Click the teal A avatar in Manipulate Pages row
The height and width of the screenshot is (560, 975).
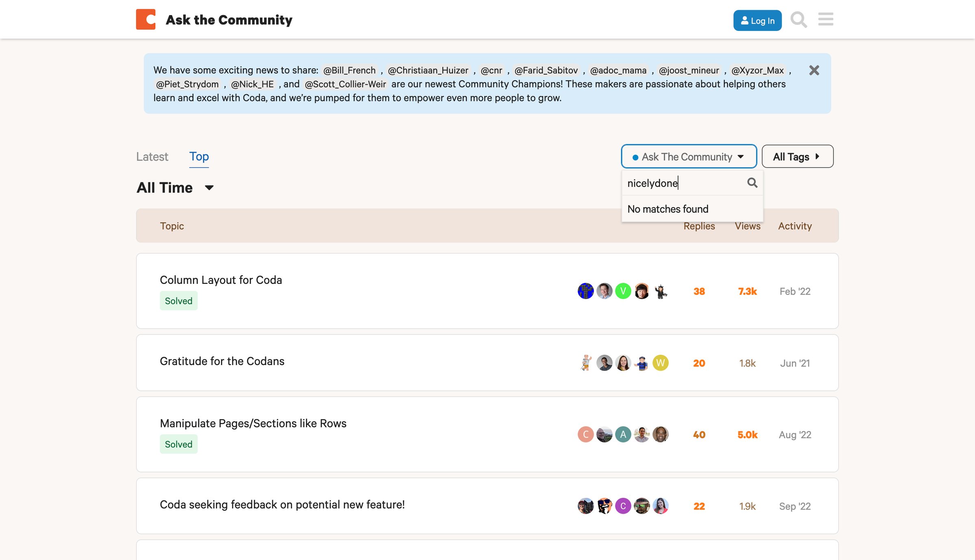(x=623, y=435)
